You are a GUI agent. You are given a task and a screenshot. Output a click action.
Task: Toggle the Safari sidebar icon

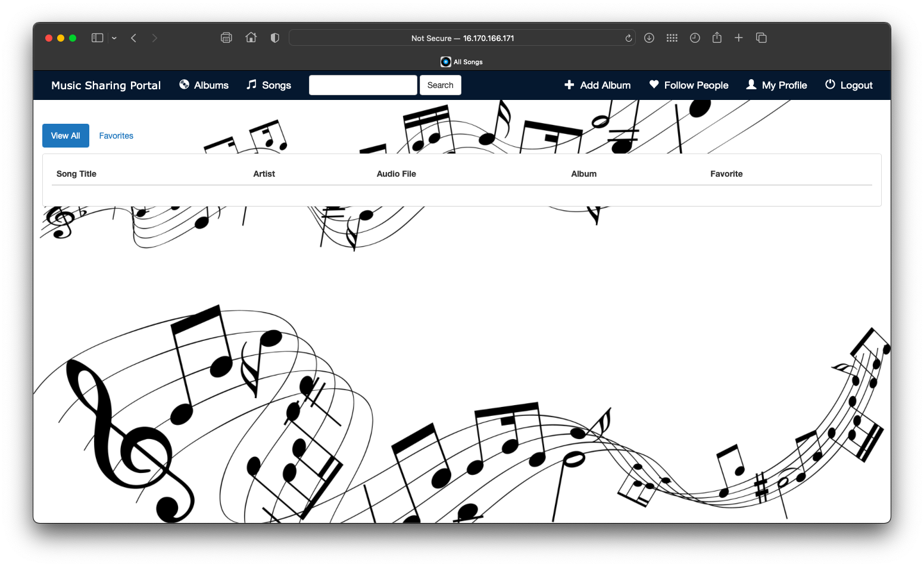pyautogui.click(x=98, y=38)
